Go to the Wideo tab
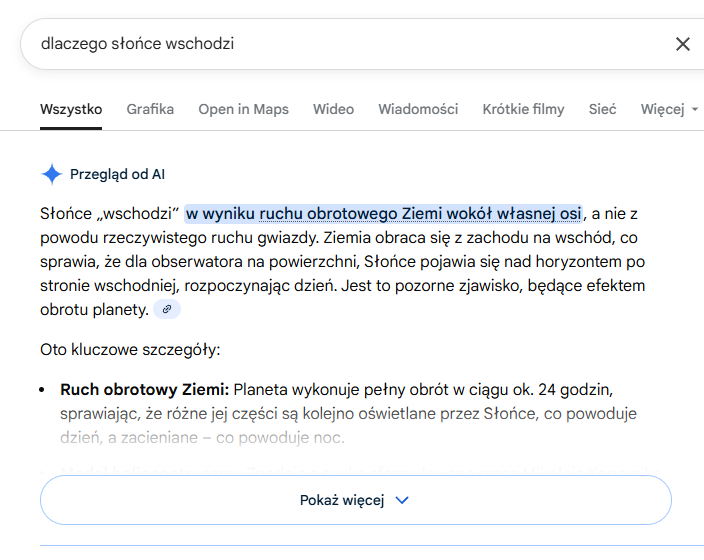704x560 pixels. pyautogui.click(x=333, y=109)
